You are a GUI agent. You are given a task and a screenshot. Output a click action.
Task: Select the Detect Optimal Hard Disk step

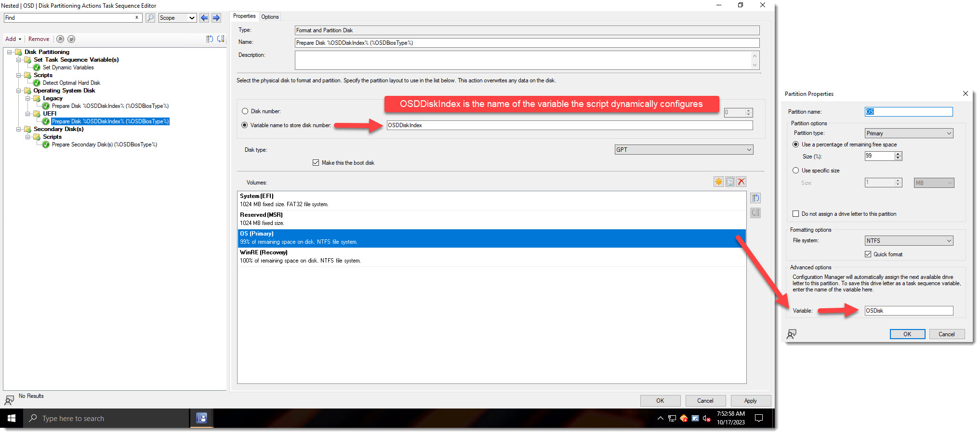pos(71,83)
